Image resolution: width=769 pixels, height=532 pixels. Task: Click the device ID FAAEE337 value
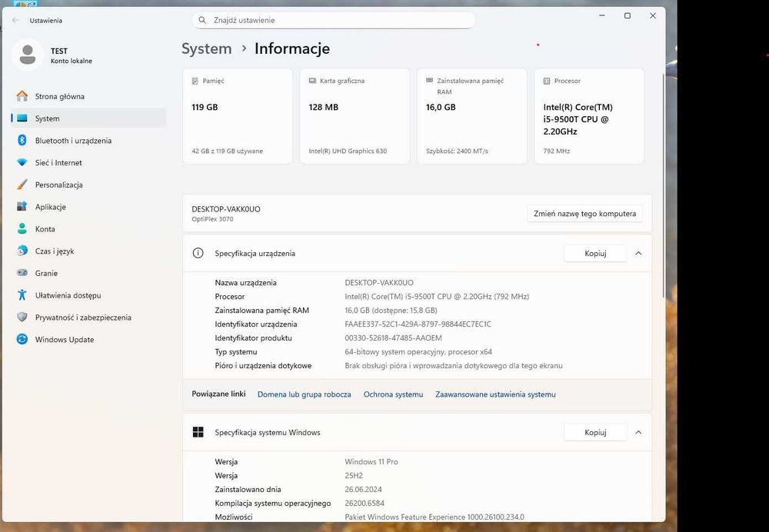tap(418, 324)
